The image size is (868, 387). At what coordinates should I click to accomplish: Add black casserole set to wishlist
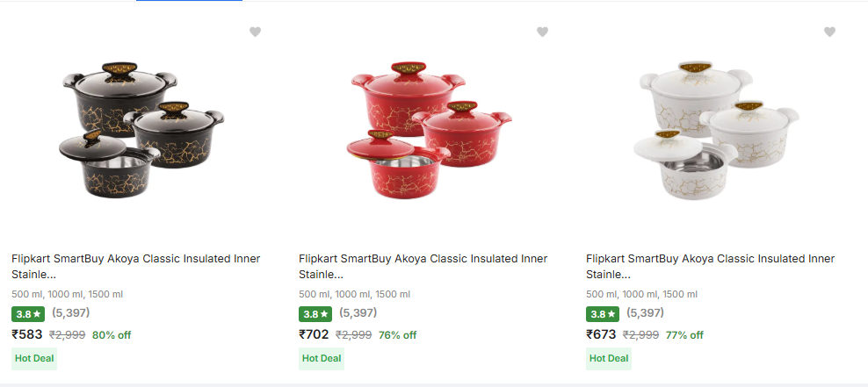coord(255,32)
